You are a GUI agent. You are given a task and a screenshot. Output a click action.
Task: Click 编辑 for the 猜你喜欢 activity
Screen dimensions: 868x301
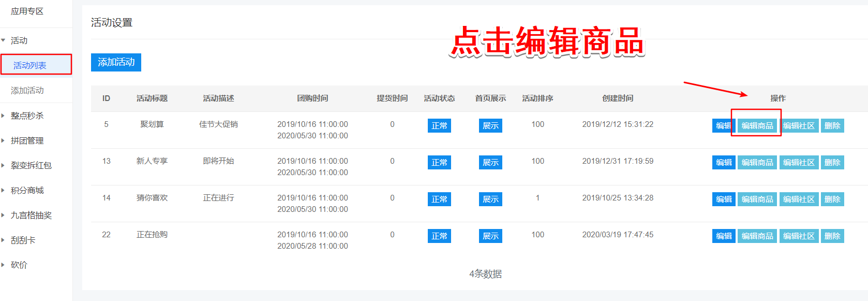724,199
